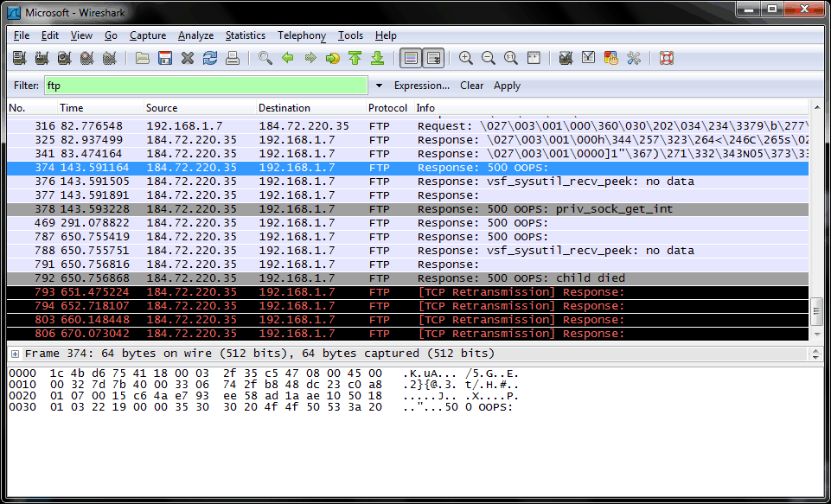This screenshot has width=831, height=504.
Task: Select packet 469 at time 291.078822
Action: (408, 222)
